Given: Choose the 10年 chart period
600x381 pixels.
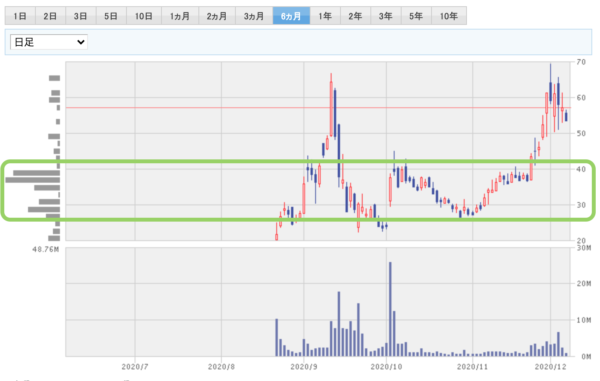Looking at the screenshot, I should [x=449, y=16].
